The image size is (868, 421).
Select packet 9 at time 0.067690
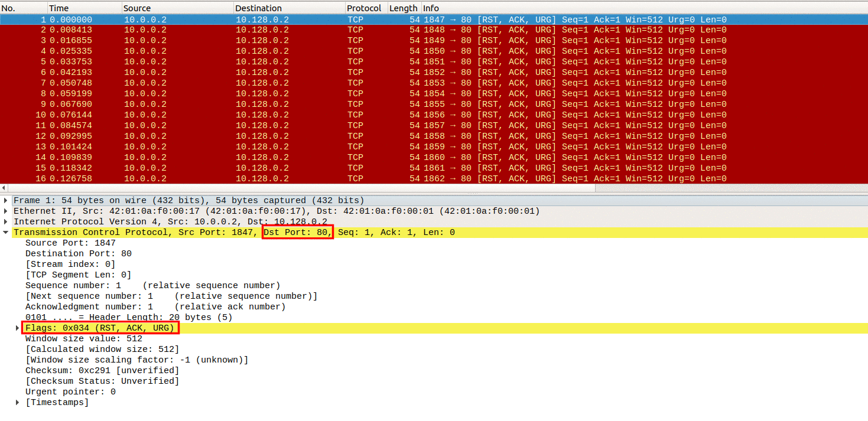(434, 105)
